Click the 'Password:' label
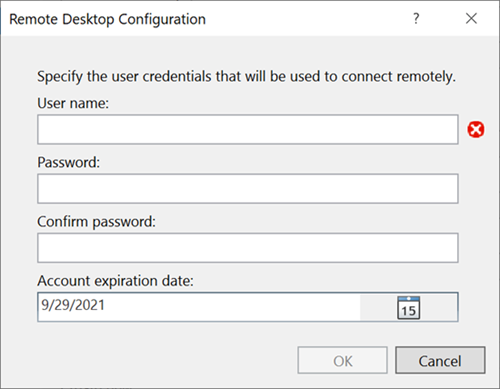 tap(69, 163)
